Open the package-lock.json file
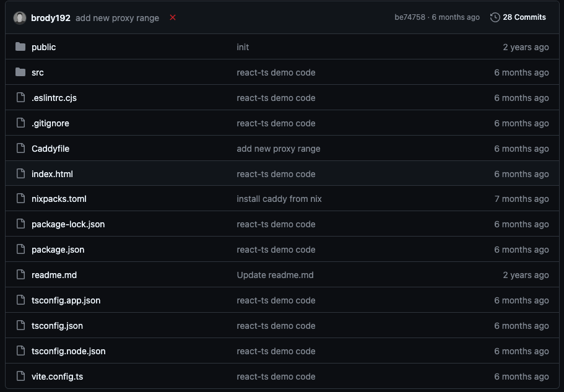The width and height of the screenshot is (564, 392). (68, 224)
